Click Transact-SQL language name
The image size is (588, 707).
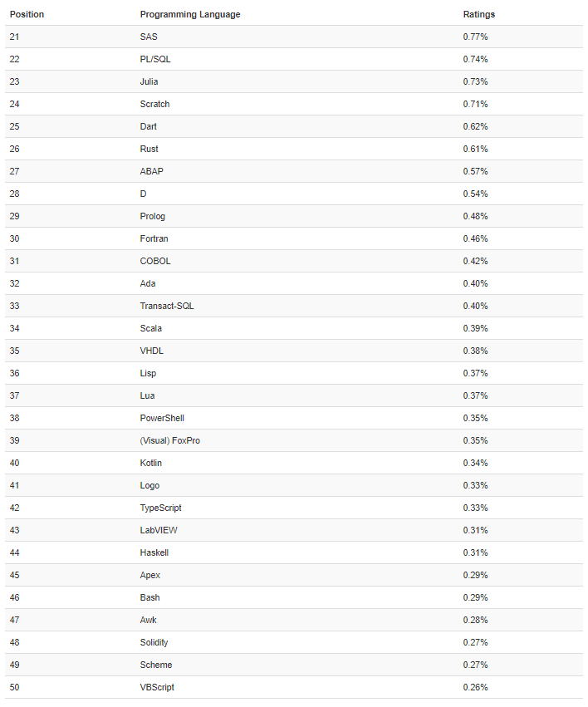[167, 306]
